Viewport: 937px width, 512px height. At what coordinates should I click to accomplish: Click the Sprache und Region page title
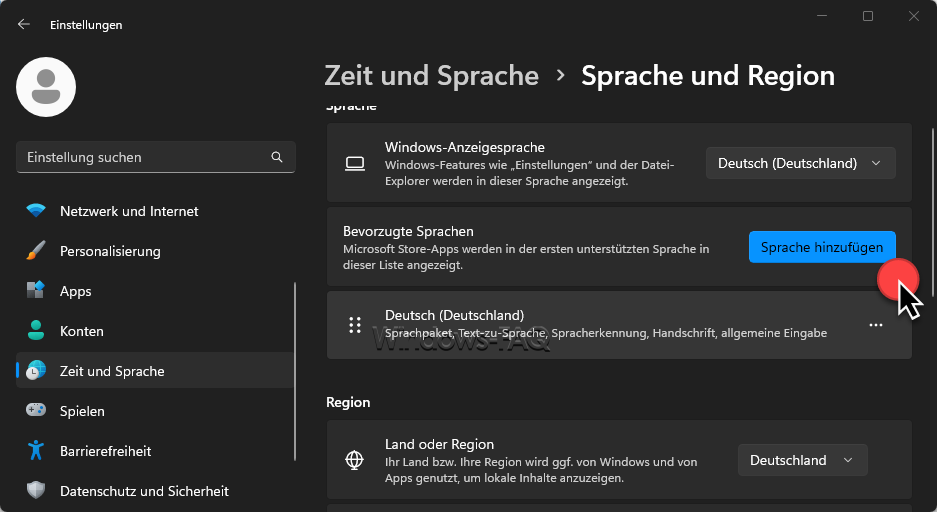[708, 76]
